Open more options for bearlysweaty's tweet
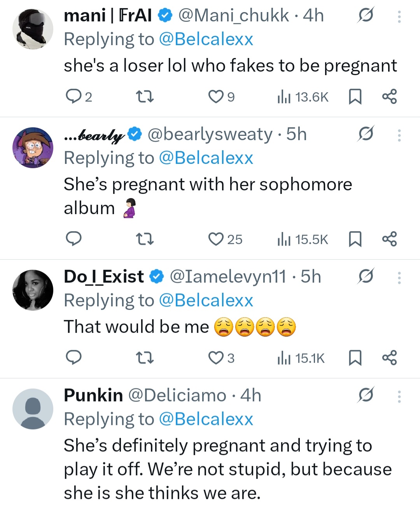 (399, 135)
